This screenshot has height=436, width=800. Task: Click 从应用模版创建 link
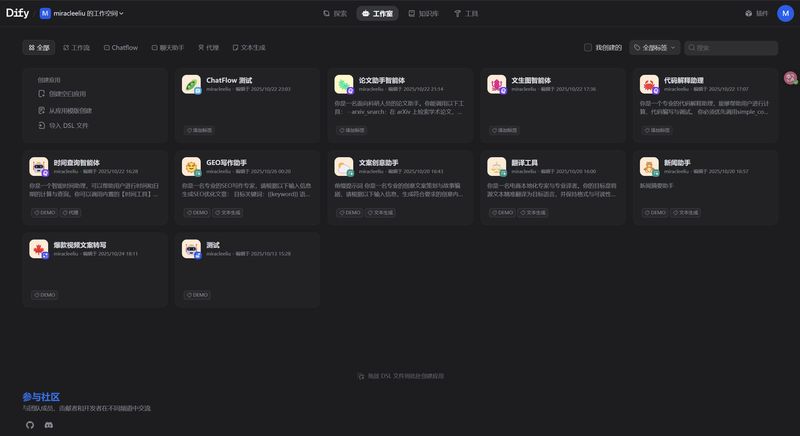click(x=70, y=110)
